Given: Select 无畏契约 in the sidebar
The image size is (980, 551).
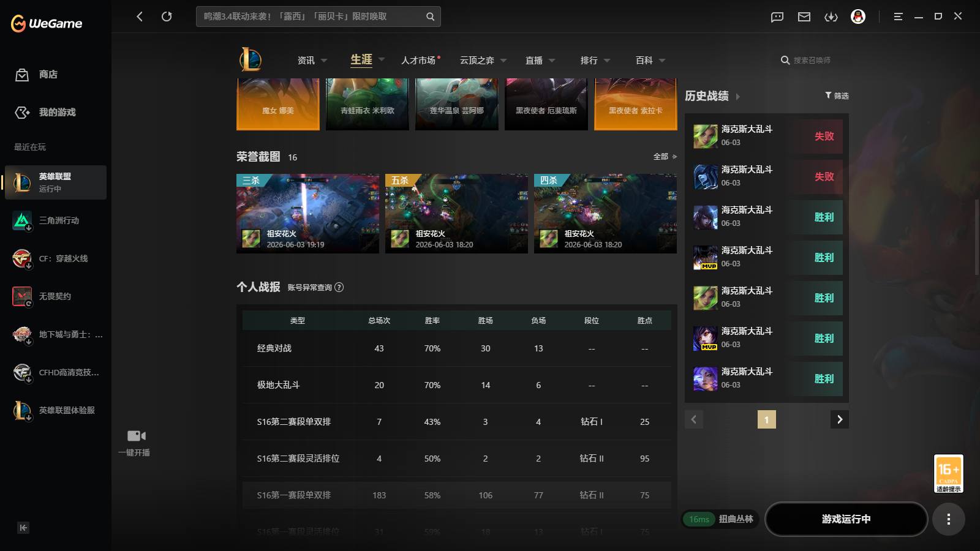Looking at the screenshot, I should [x=56, y=296].
